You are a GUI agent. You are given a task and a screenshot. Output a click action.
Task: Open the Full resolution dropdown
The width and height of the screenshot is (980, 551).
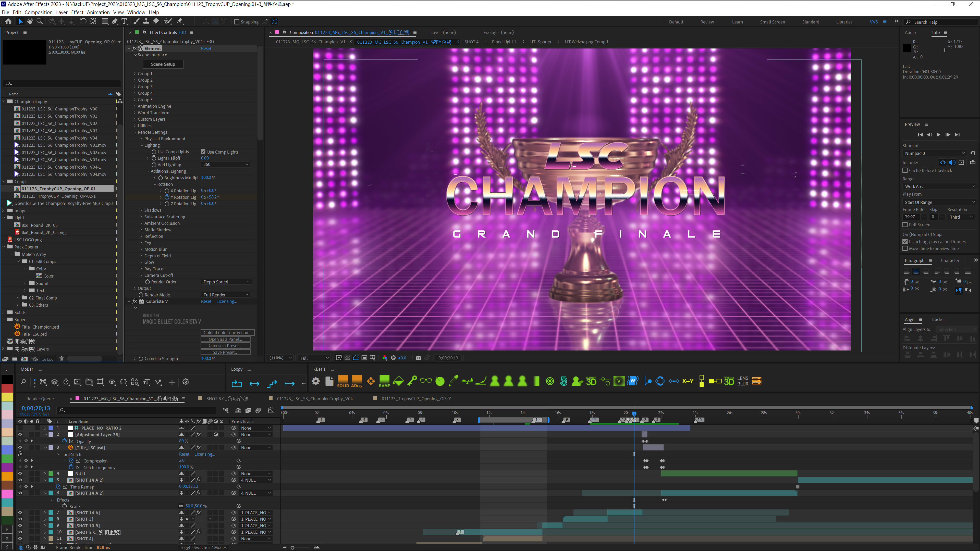(314, 358)
